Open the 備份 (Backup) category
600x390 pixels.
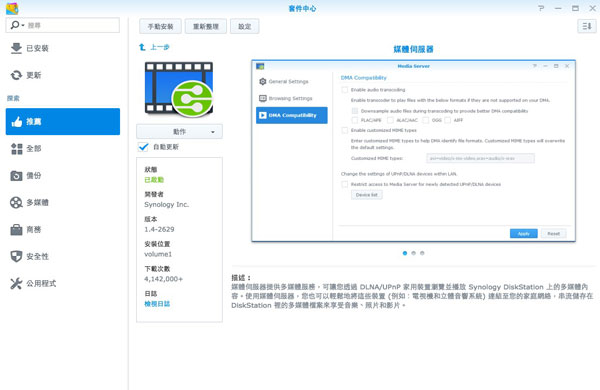click(63, 176)
